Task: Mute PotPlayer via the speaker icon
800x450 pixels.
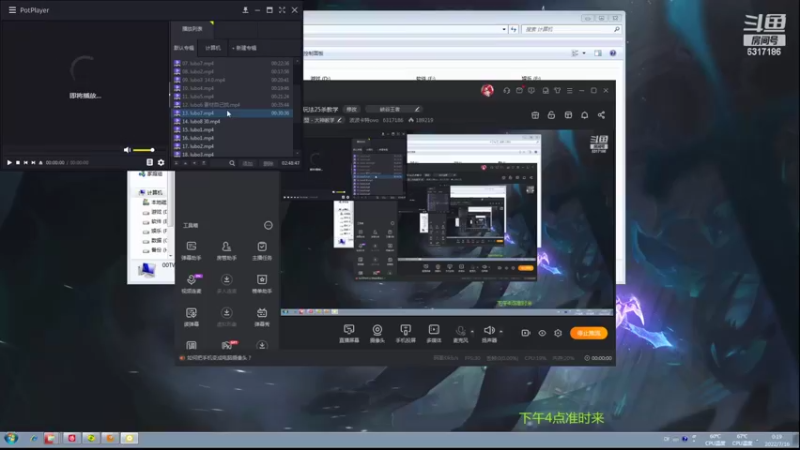Action: (x=127, y=149)
